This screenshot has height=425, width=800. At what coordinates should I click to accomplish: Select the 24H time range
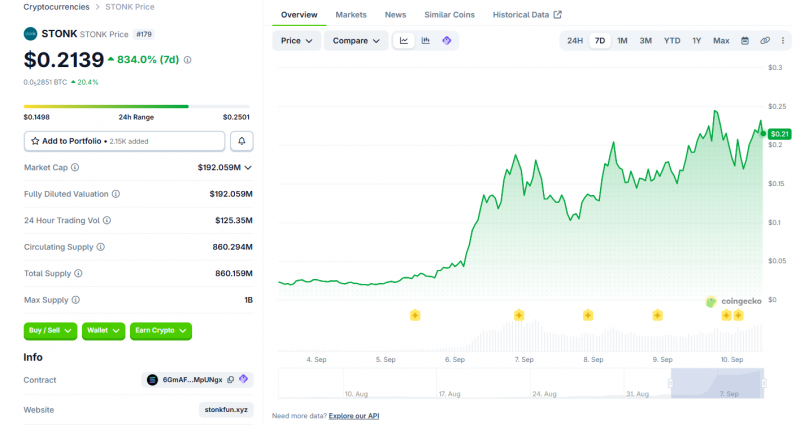click(x=574, y=41)
